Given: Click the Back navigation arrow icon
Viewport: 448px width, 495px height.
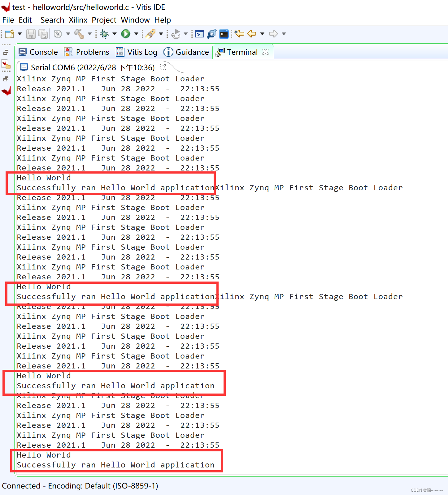Looking at the screenshot, I should (252, 34).
